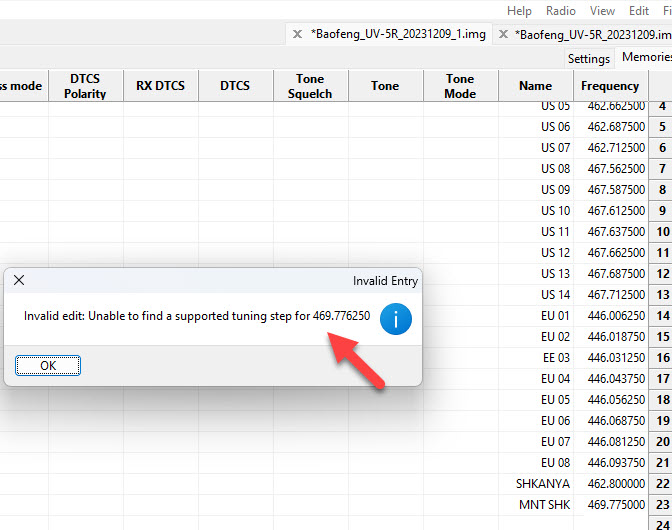
Task: Select the MNT SHK name cell
Action: click(544, 505)
